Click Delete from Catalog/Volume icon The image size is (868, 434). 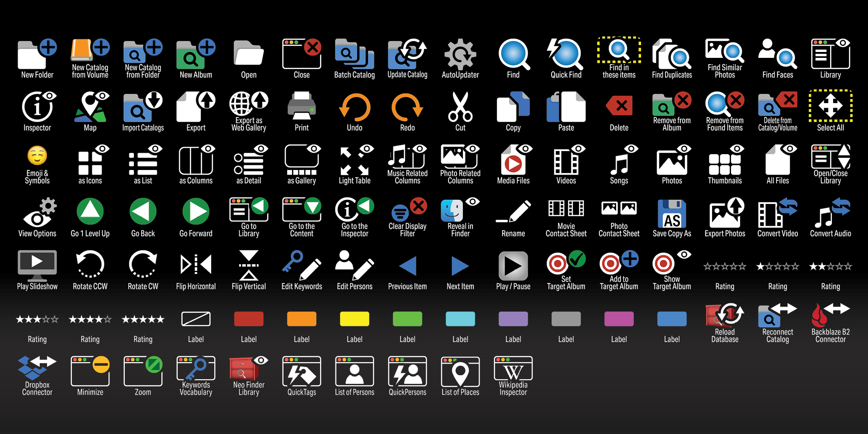click(778, 103)
